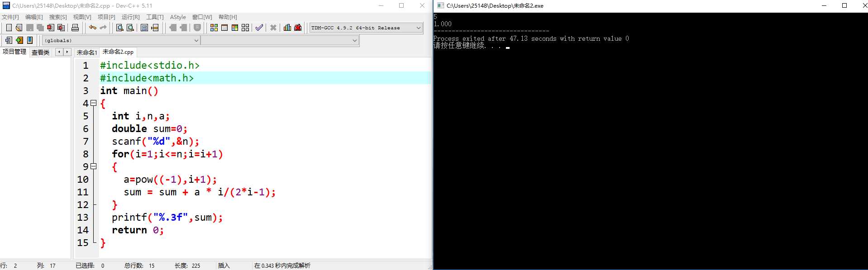The width and height of the screenshot is (868, 270).
Task: Click the 1.000 output in the console window
Action: click(x=443, y=24)
